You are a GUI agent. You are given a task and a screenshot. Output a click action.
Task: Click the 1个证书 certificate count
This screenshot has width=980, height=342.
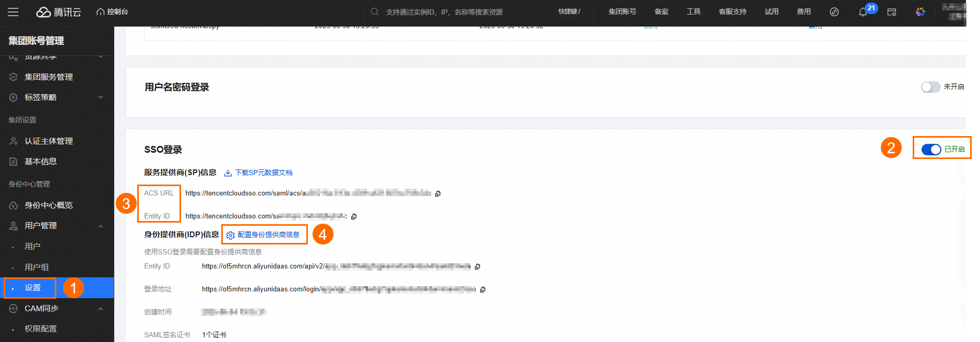click(x=214, y=335)
